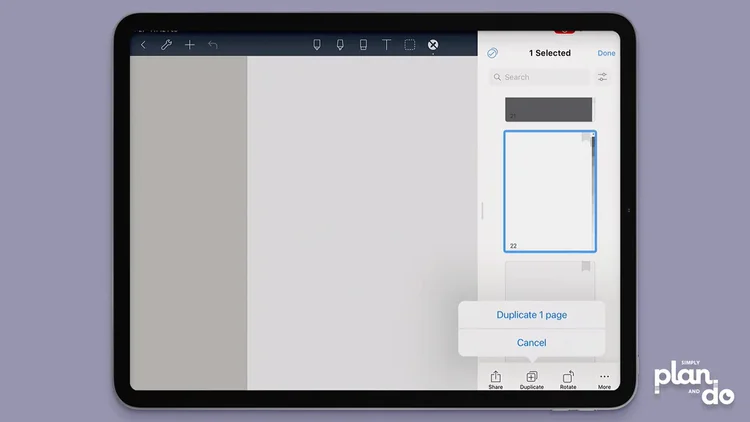The width and height of the screenshot is (750, 422).
Task: Select the text tool
Action: pyautogui.click(x=386, y=45)
